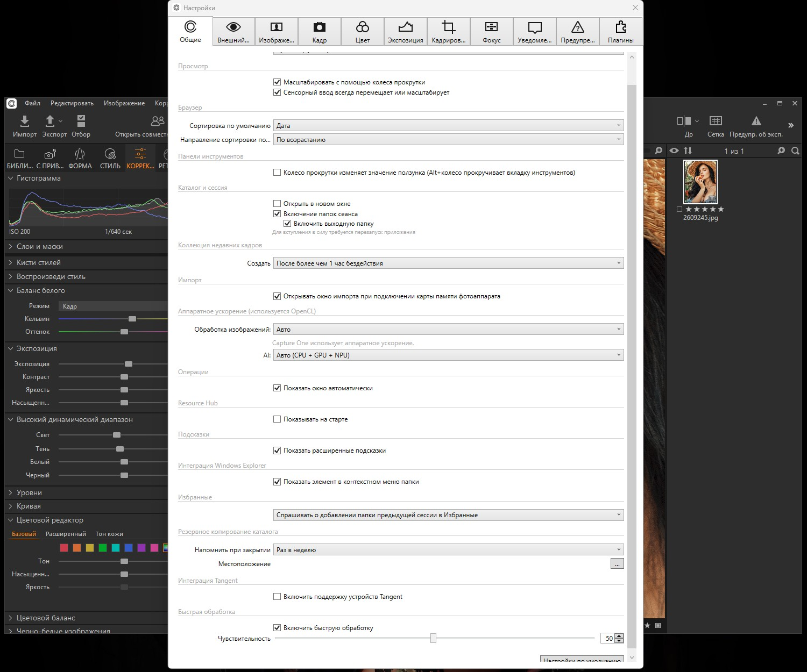Switch to the Расширенный color editor tab
The height and width of the screenshot is (672, 807).
(66, 534)
